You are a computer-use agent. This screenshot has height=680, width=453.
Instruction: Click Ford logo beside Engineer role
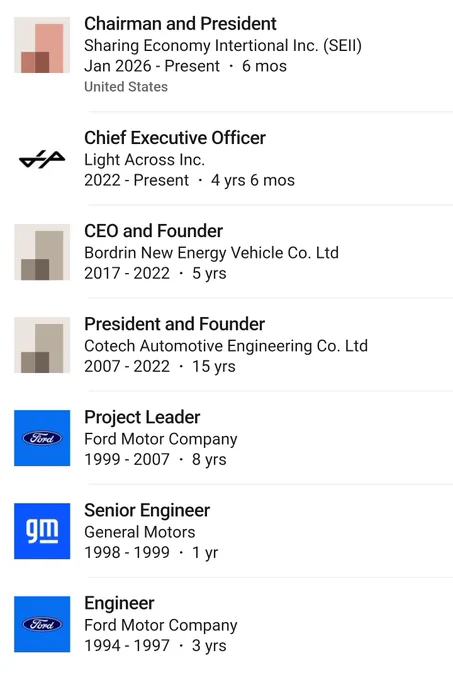click(42, 624)
